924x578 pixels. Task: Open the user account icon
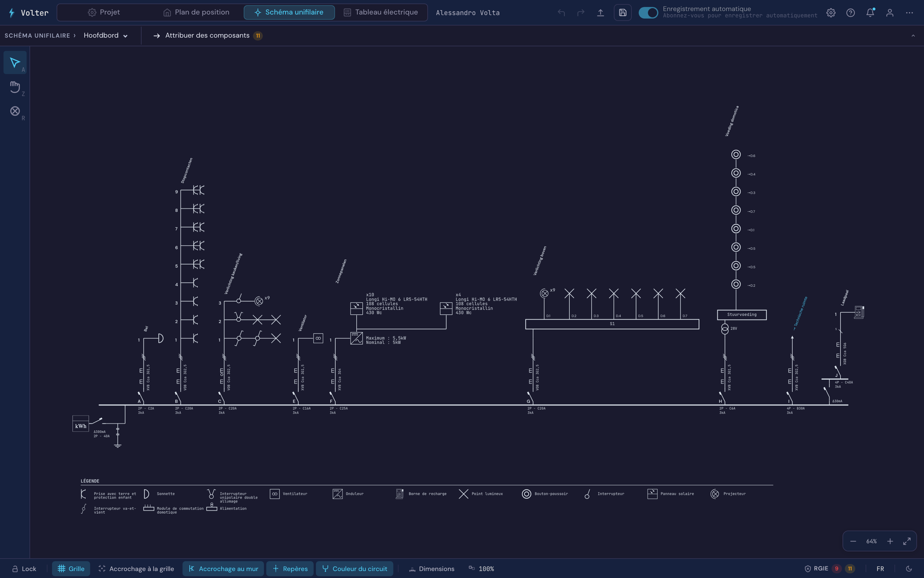point(890,13)
